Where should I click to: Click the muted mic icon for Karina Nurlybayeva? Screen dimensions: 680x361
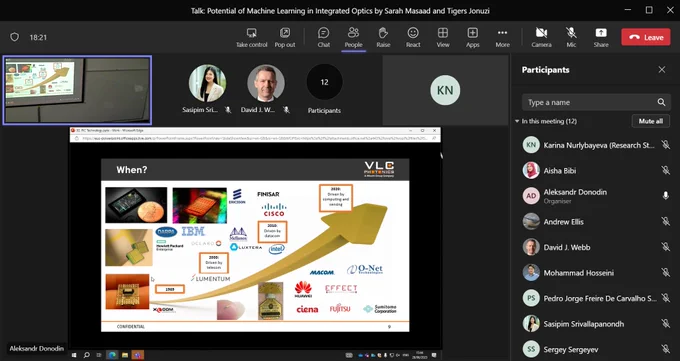click(x=665, y=145)
